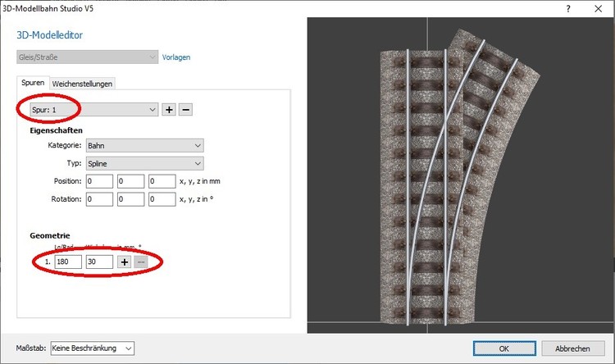
Task: Expand the Kategorie dropdown showing Bahn
Action: (144, 146)
